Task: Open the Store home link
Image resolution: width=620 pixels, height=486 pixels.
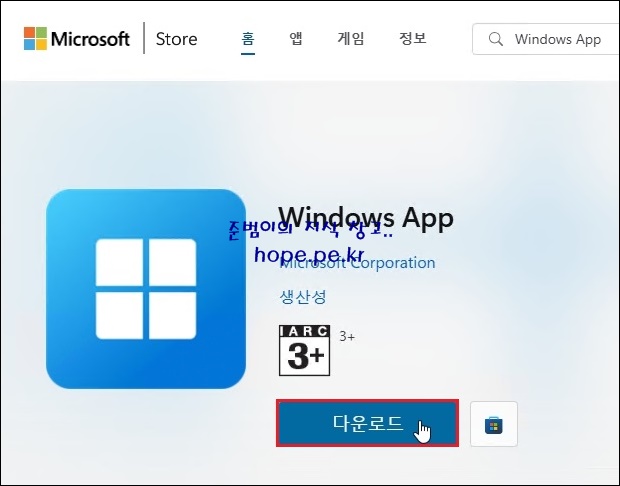Action: 176,39
